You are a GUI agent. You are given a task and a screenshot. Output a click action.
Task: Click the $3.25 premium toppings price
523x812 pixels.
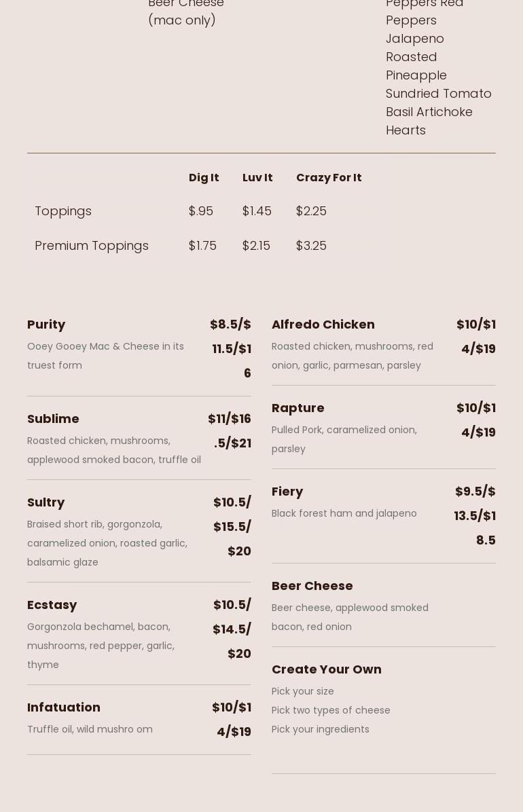click(x=311, y=246)
